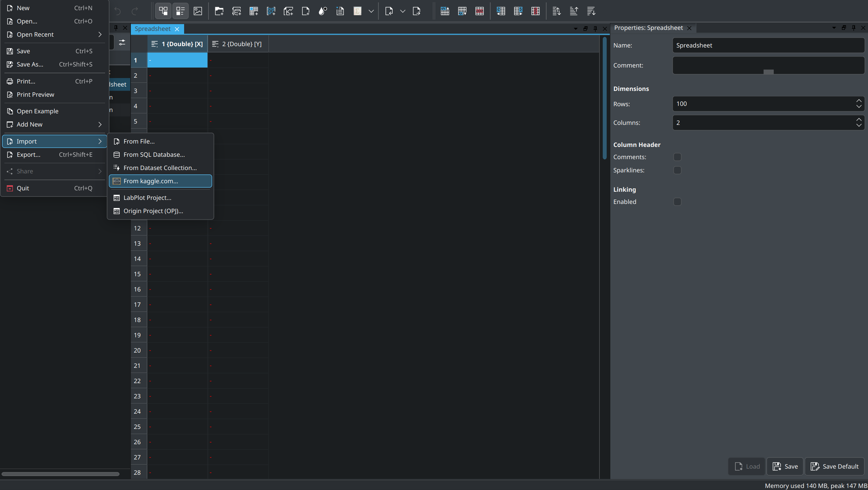Click the image view toolbar icon

(198, 11)
